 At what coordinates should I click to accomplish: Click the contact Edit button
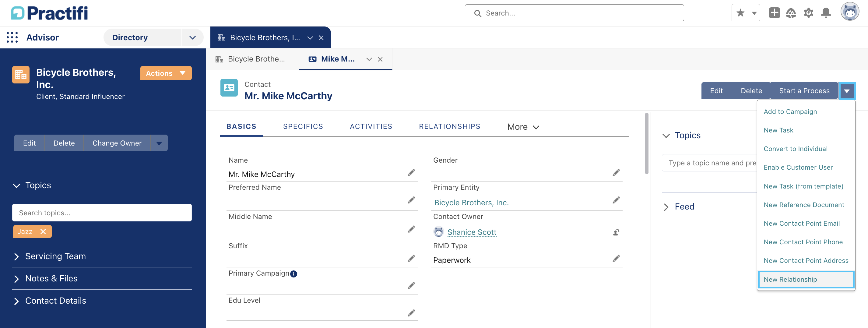(716, 91)
